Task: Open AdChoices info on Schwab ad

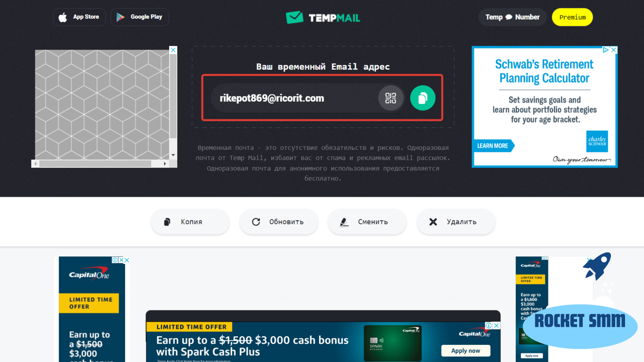Action: coord(606,50)
